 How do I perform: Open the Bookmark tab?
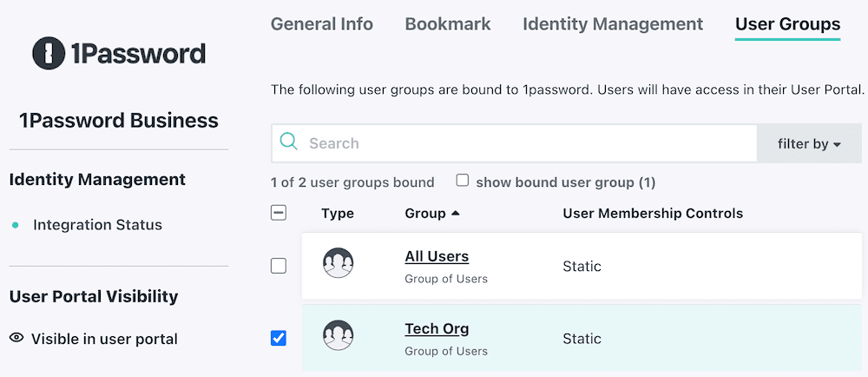click(x=448, y=23)
